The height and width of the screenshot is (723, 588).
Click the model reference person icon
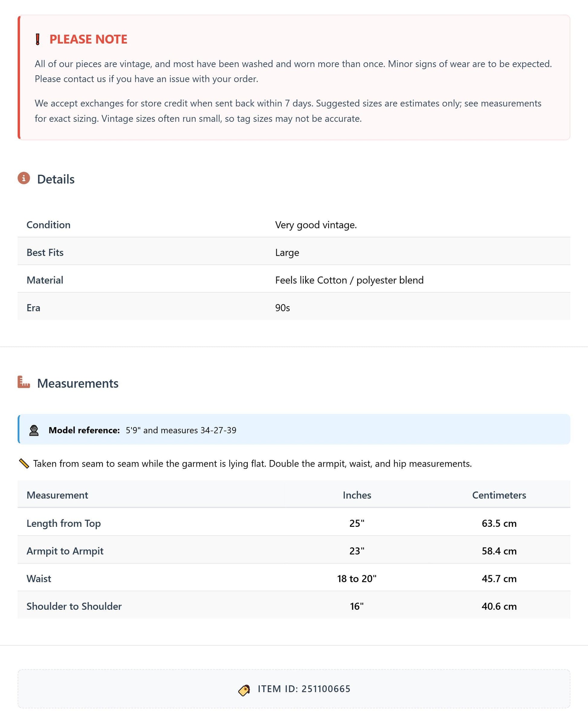click(34, 430)
